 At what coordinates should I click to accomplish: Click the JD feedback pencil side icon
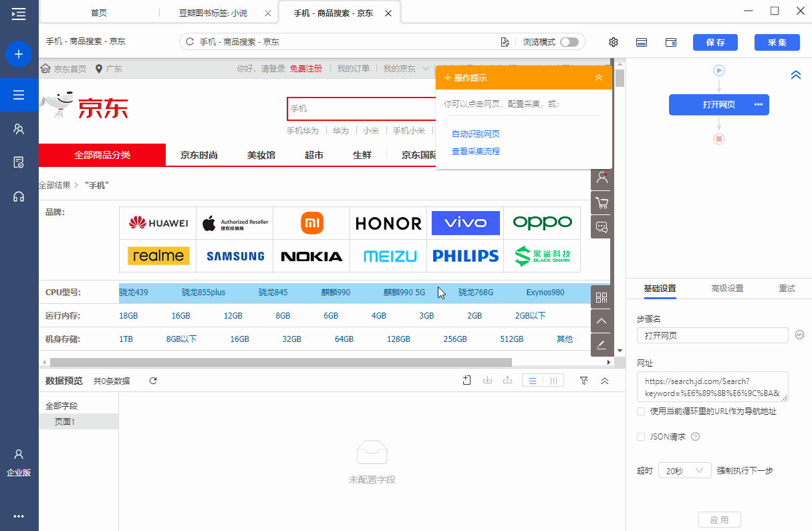tap(601, 344)
